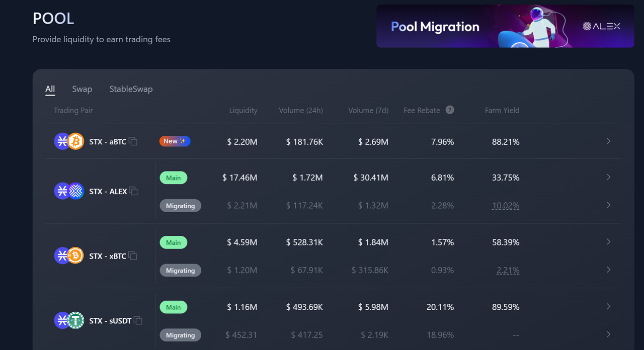The image size is (644, 350).
Task: Click the STX - aBTC token logos
Action: [x=69, y=141]
